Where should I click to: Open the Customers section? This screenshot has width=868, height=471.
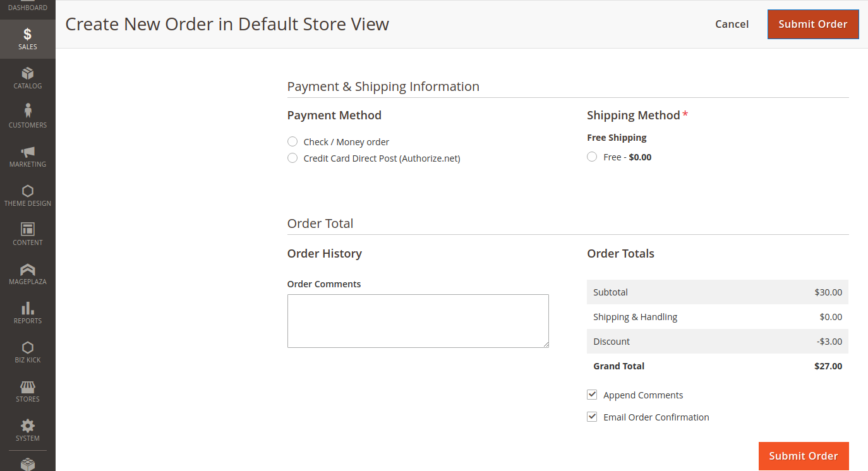27,117
